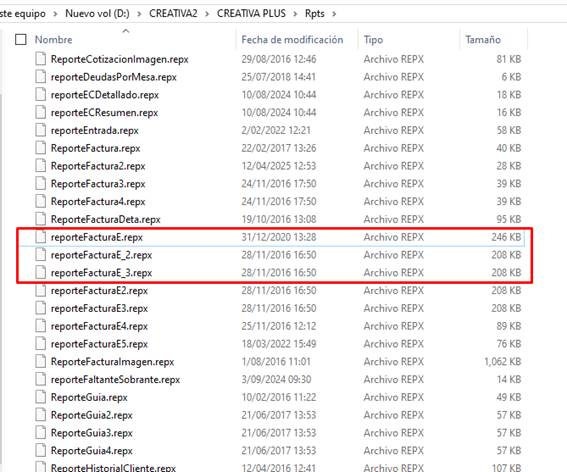This screenshot has width=567, height=472.
Task: Go to the CREATIVA2 folder in the breadcrumb
Action: pos(173,14)
